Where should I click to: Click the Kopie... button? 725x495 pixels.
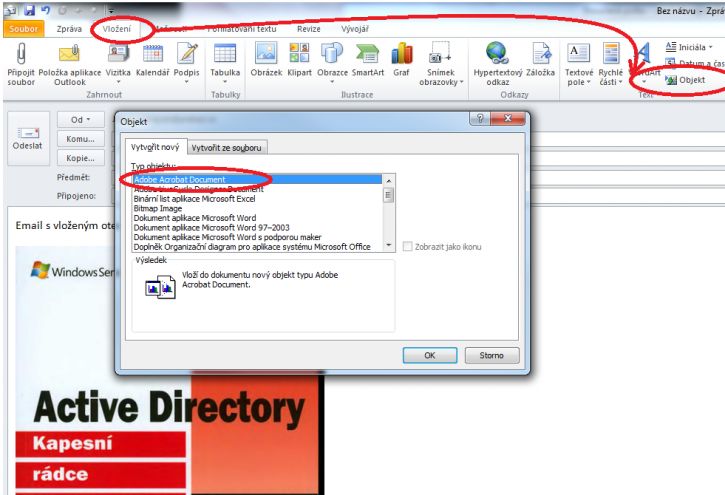(80, 158)
